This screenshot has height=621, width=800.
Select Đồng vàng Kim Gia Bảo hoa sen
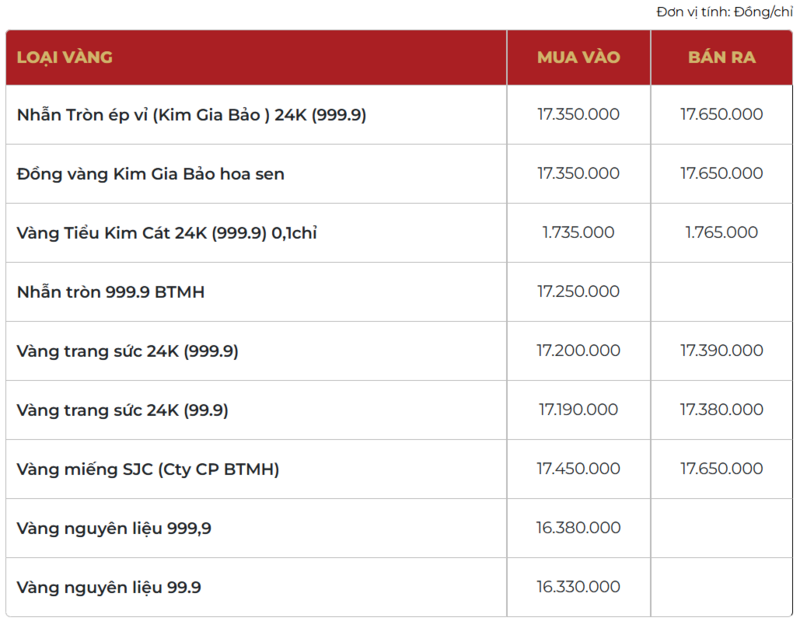pos(150,174)
